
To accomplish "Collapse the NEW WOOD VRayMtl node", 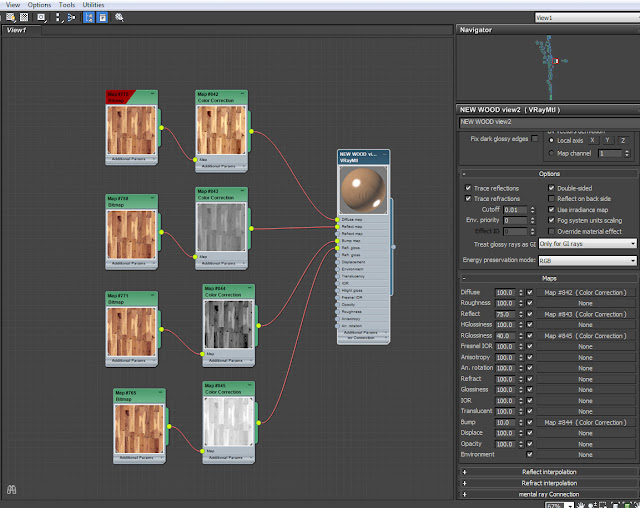I will (x=384, y=154).
